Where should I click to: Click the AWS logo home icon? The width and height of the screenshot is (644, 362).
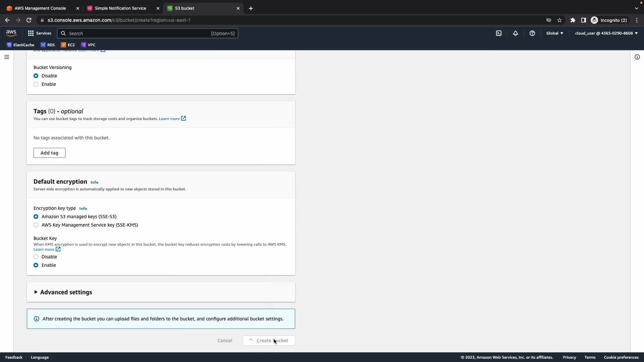pyautogui.click(x=11, y=33)
